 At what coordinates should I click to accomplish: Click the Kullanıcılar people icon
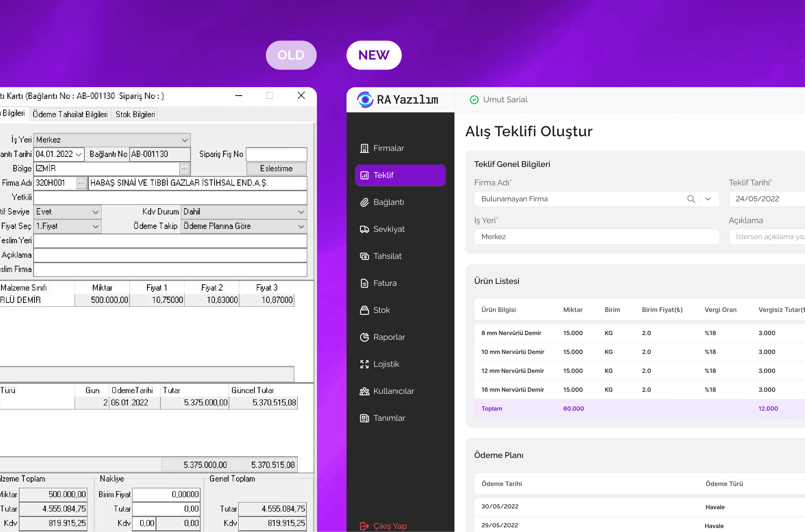coord(364,391)
